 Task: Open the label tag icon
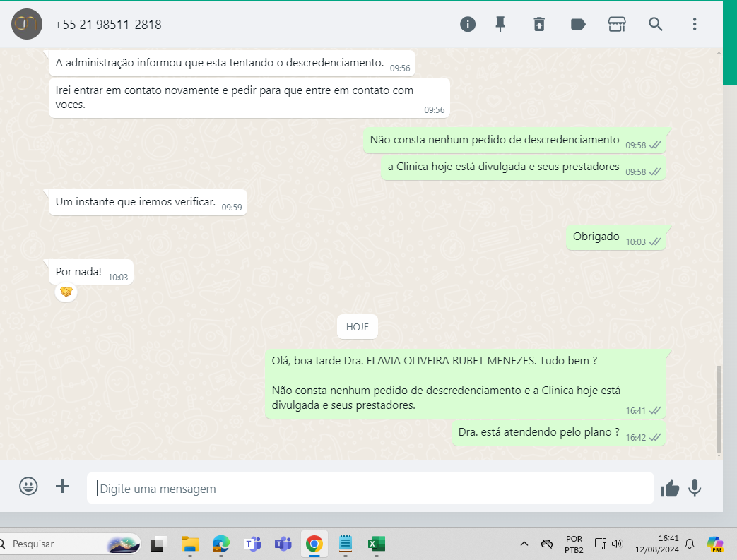click(x=578, y=24)
